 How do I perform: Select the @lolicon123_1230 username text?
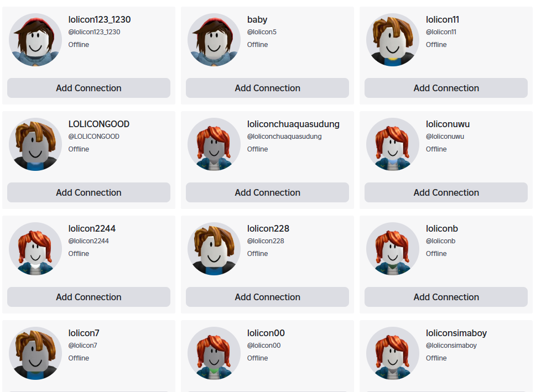[x=94, y=32]
